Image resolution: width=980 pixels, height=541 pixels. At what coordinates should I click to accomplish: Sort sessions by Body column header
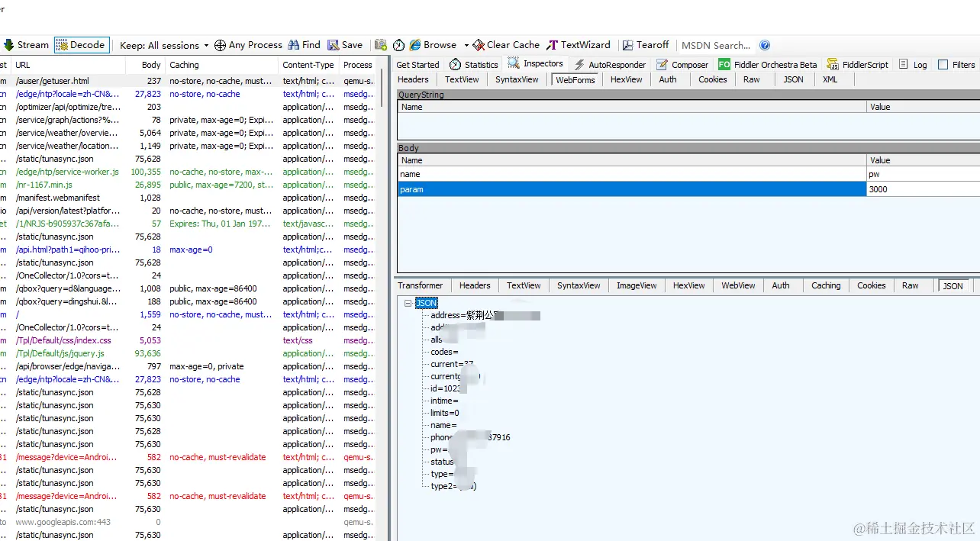click(145, 66)
